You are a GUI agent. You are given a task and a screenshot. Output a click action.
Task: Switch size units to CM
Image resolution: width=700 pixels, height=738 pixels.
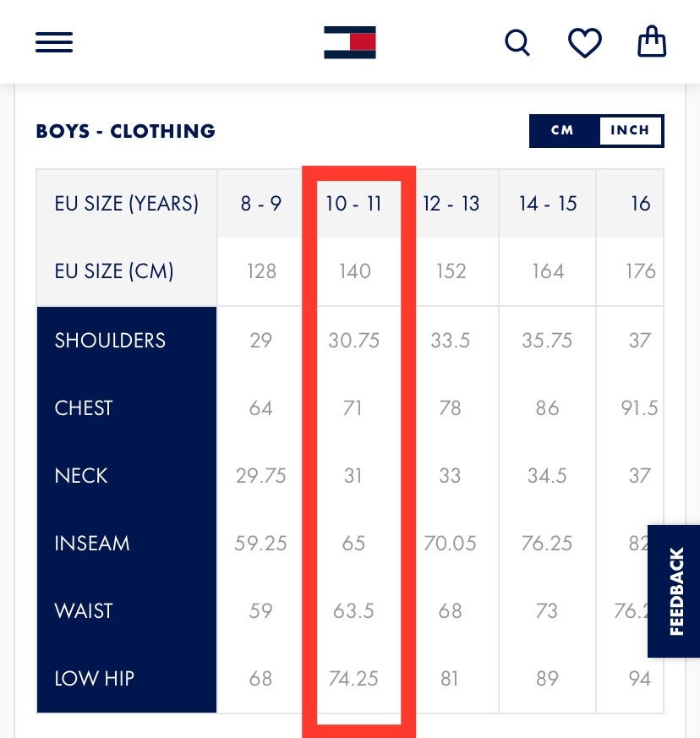coord(563,131)
